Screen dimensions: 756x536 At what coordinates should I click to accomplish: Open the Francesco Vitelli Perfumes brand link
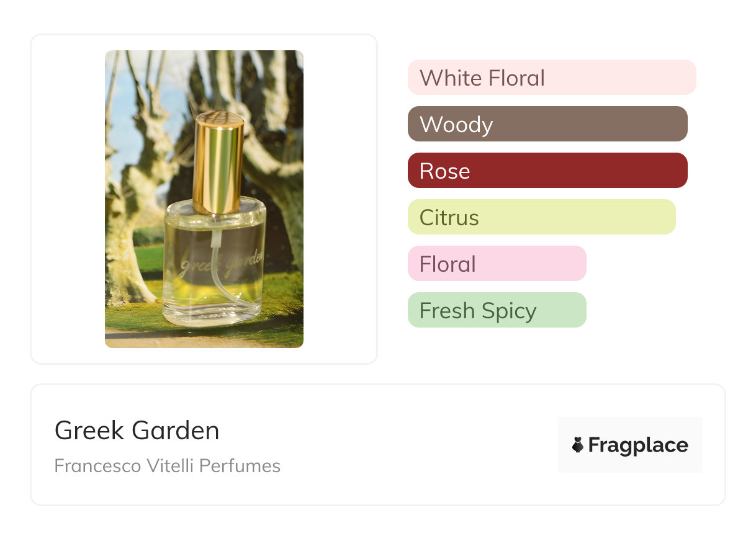[167, 466]
